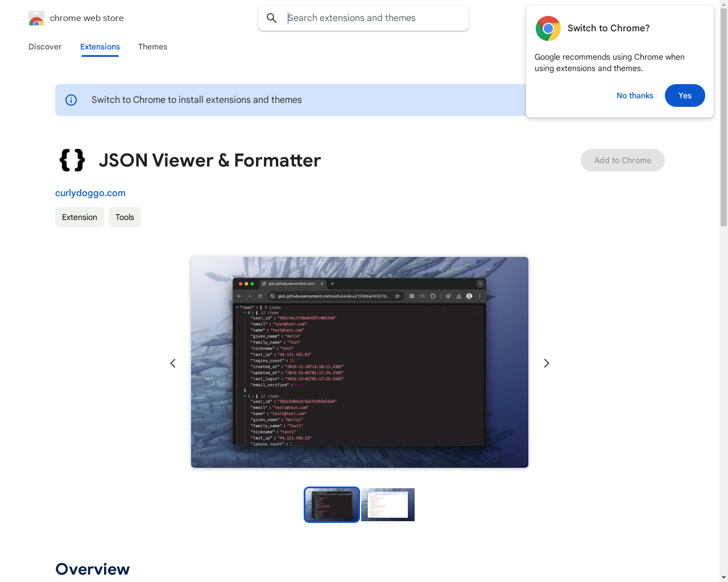
Task: Click 'Switch to Chrome to install extensions' banner text
Action: pyautogui.click(x=197, y=100)
